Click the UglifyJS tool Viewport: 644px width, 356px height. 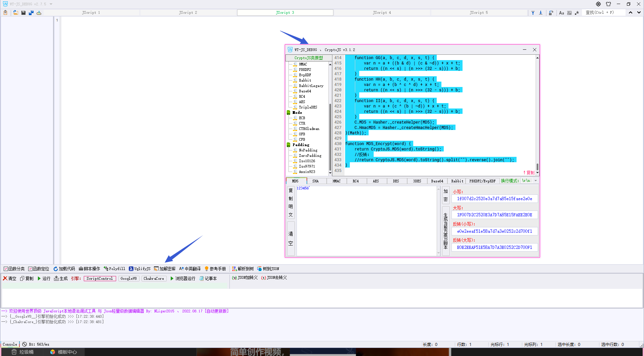coord(140,269)
